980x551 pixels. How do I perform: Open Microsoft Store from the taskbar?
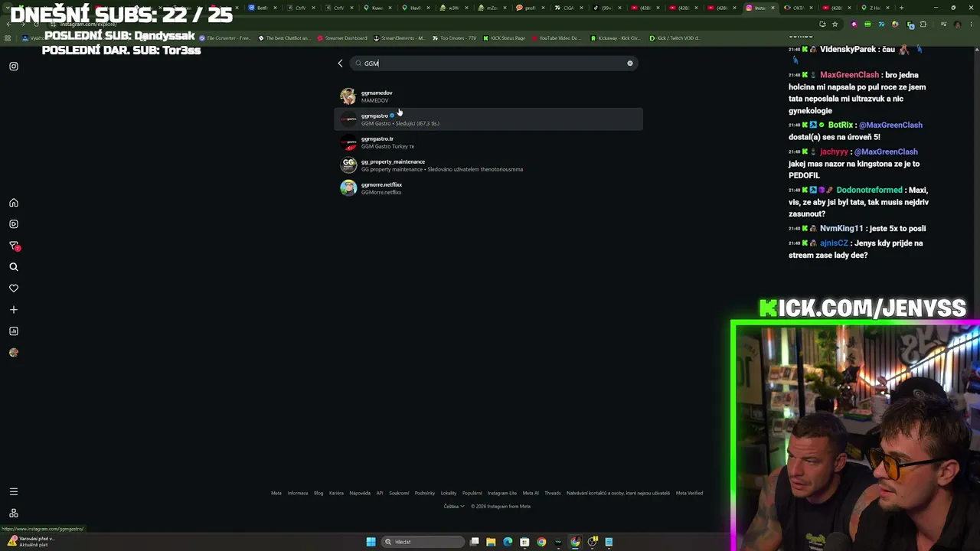coord(524,542)
